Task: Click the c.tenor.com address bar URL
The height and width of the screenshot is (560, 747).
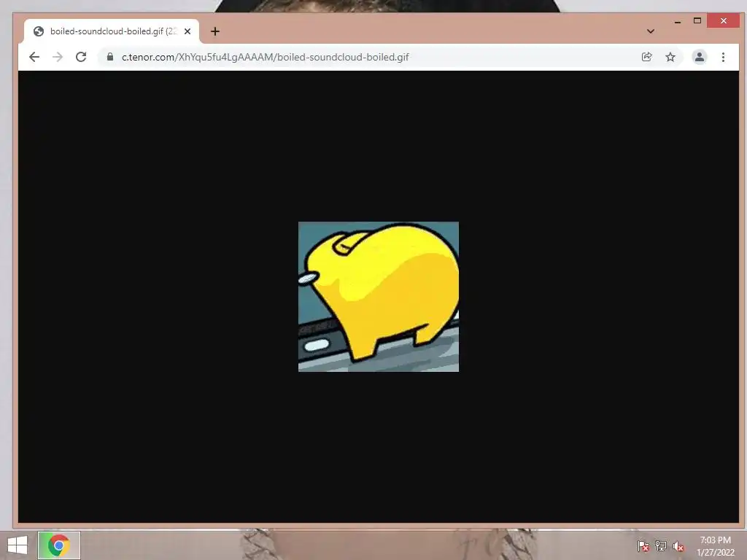Action: tap(266, 57)
